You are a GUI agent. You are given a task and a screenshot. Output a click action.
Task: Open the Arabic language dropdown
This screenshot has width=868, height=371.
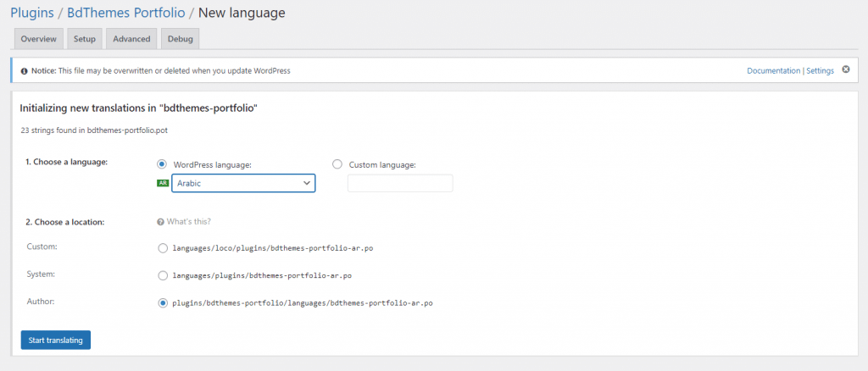243,183
